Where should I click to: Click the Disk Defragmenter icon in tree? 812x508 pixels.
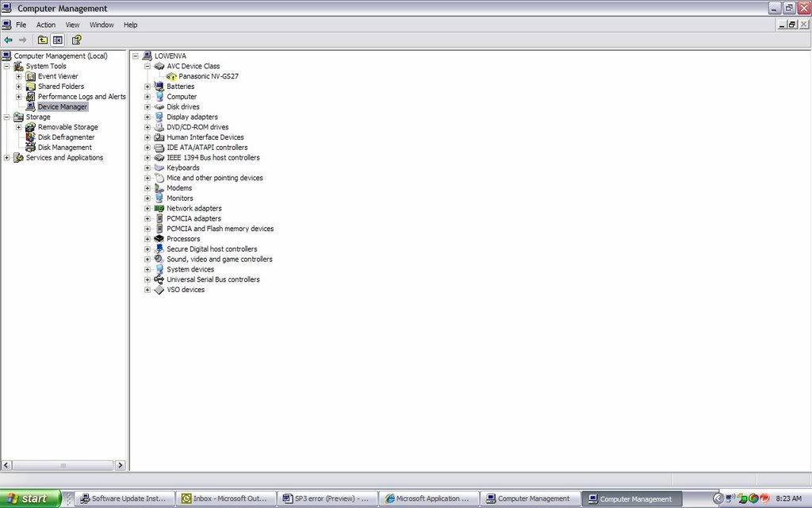tap(30, 137)
